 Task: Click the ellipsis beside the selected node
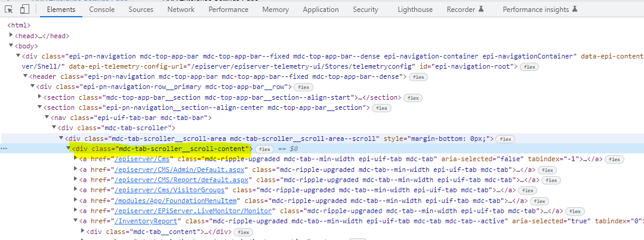(x=5, y=149)
